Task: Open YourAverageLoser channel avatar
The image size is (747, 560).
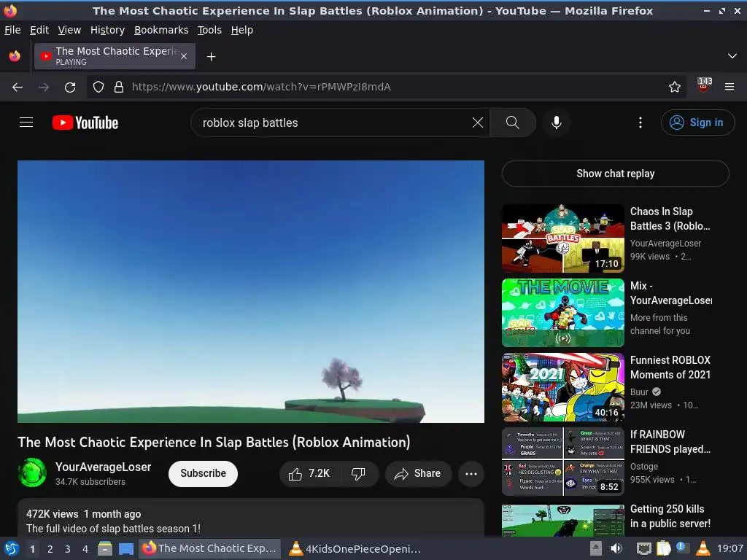Action: (x=32, y=472)
